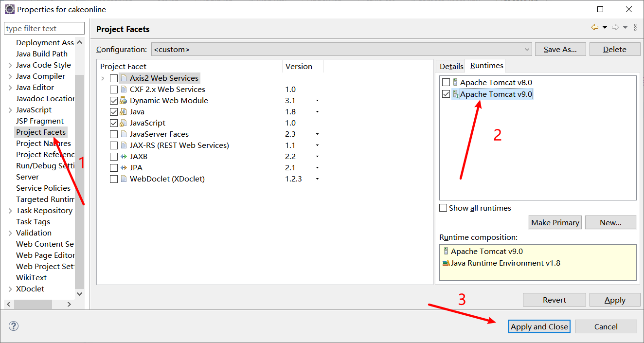Switch to the Runtimes tab
The height and width of the screenshot is (343, 644).
[485, 65]
